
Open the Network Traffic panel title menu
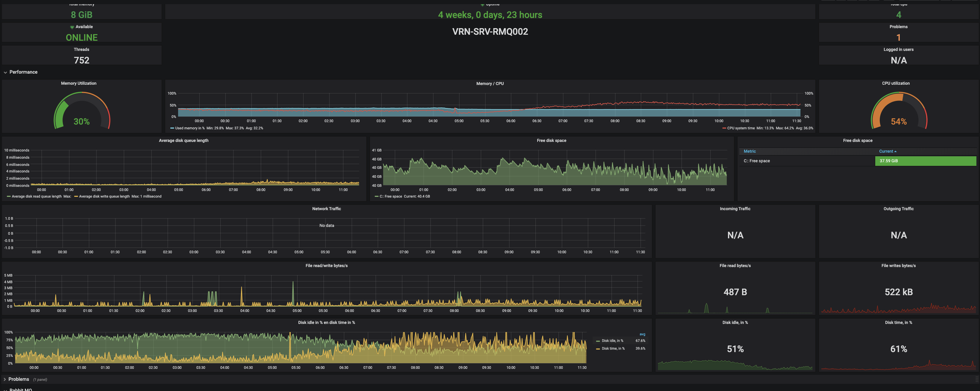(x=326, y=209)
